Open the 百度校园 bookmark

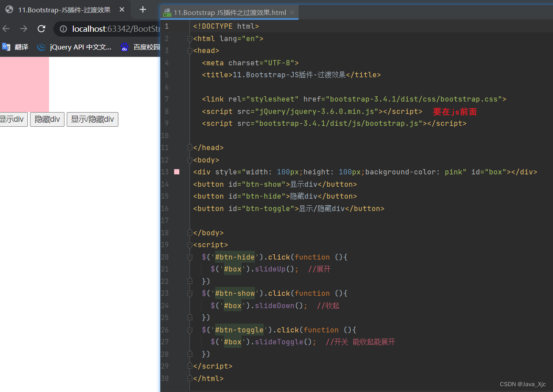point(140,47)
